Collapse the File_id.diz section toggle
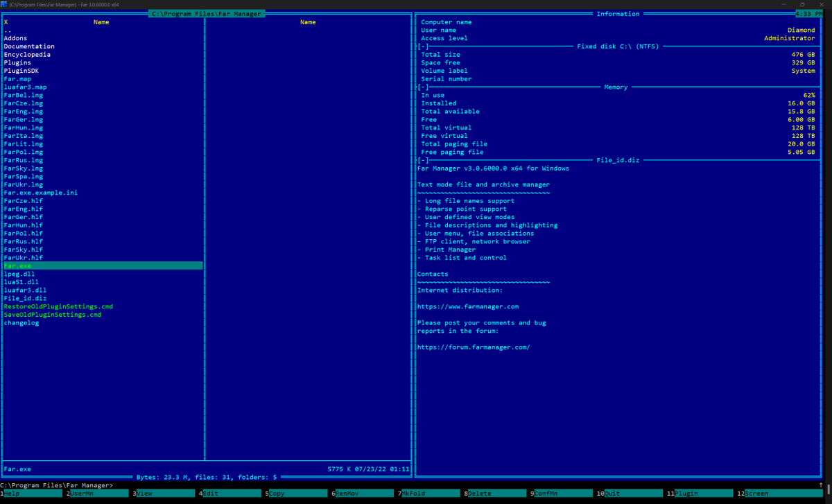 point(423,160)
